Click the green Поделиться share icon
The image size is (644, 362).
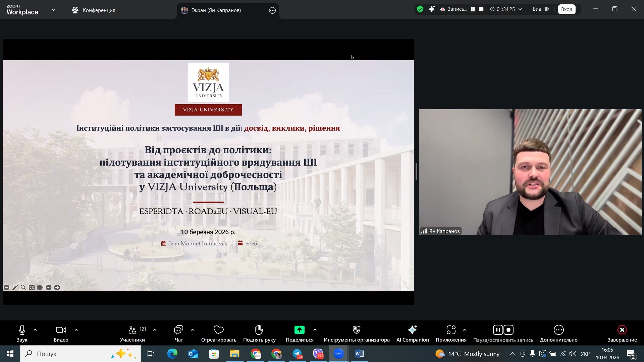pos(299,330)
